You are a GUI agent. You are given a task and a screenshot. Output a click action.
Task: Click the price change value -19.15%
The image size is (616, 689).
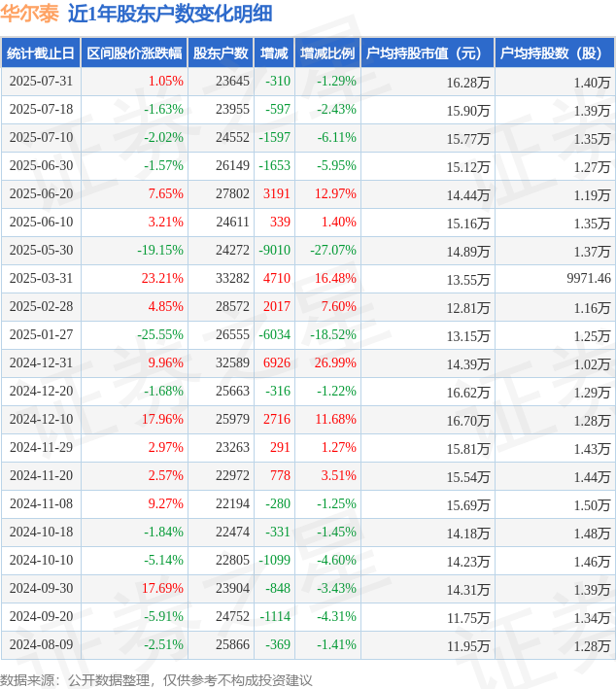pyautogui.click(x=160, y=250)
